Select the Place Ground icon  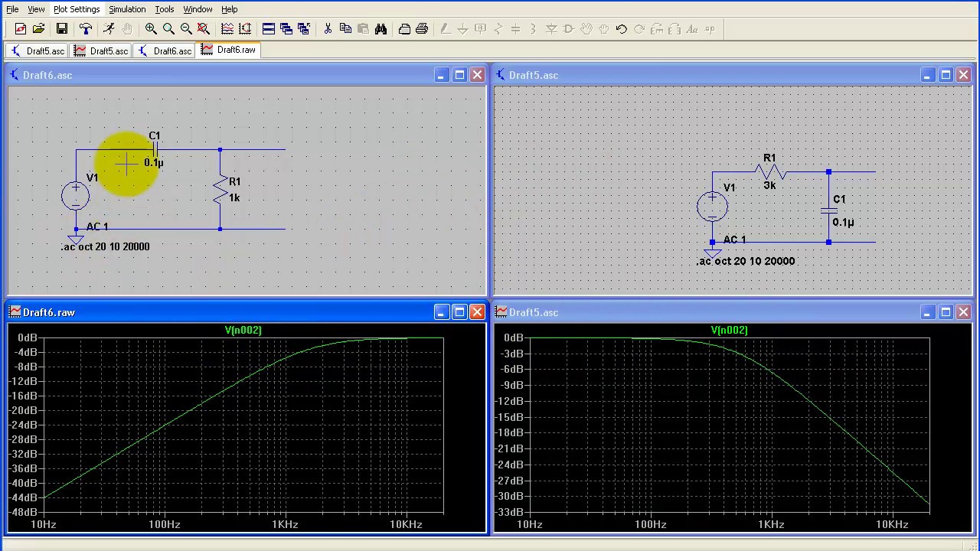(x=462, y=29)
